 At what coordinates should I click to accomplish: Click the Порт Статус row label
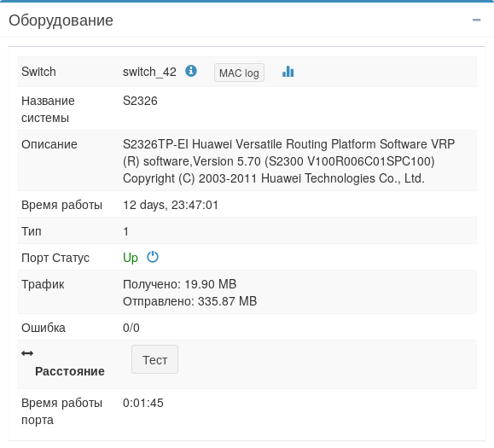click(55, 258)
